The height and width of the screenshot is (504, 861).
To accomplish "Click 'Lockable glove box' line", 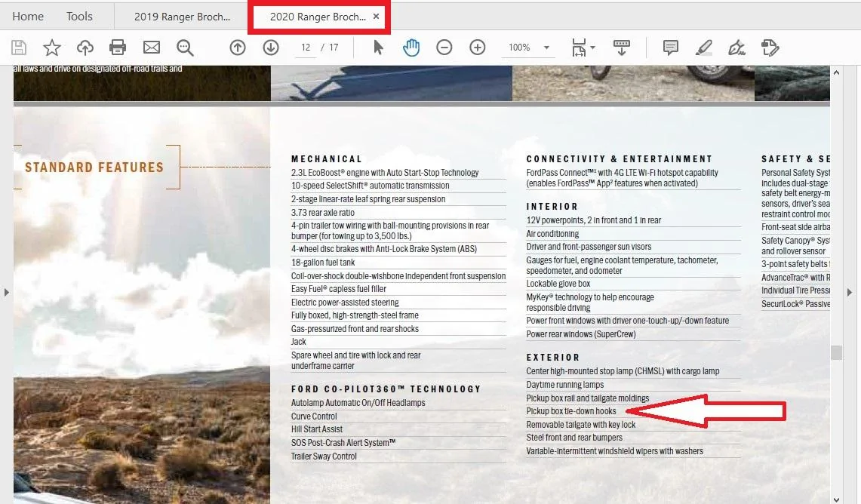I will point(558,284).
